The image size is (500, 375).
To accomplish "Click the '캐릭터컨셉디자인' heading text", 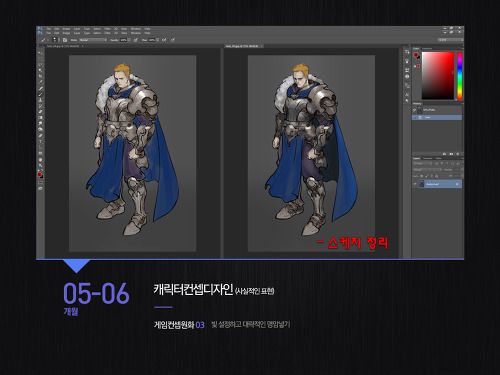I will pos(193,289).
